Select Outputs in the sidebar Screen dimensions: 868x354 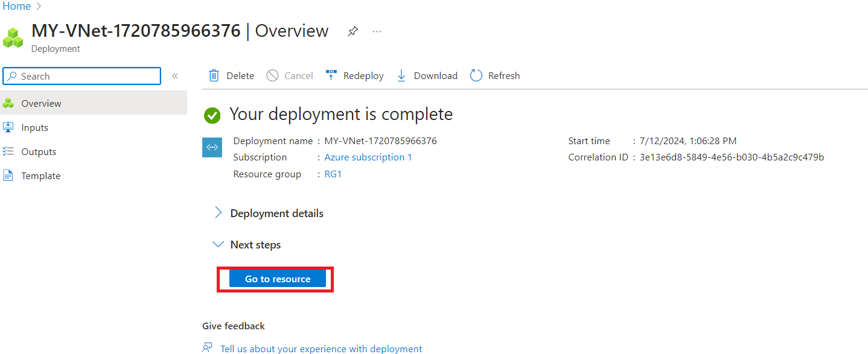39,152
